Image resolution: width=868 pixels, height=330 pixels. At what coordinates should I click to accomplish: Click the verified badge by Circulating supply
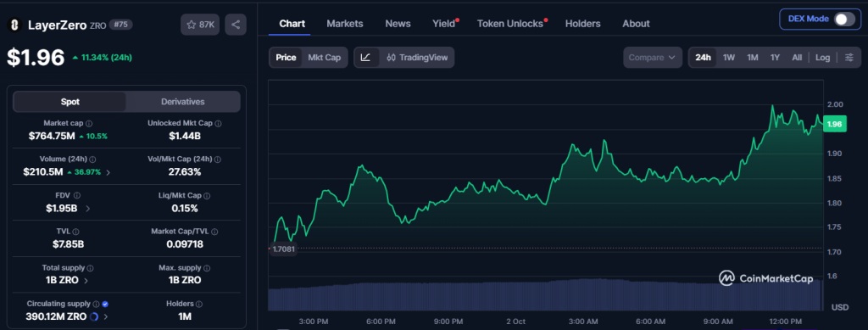click(x=105, y=304)
